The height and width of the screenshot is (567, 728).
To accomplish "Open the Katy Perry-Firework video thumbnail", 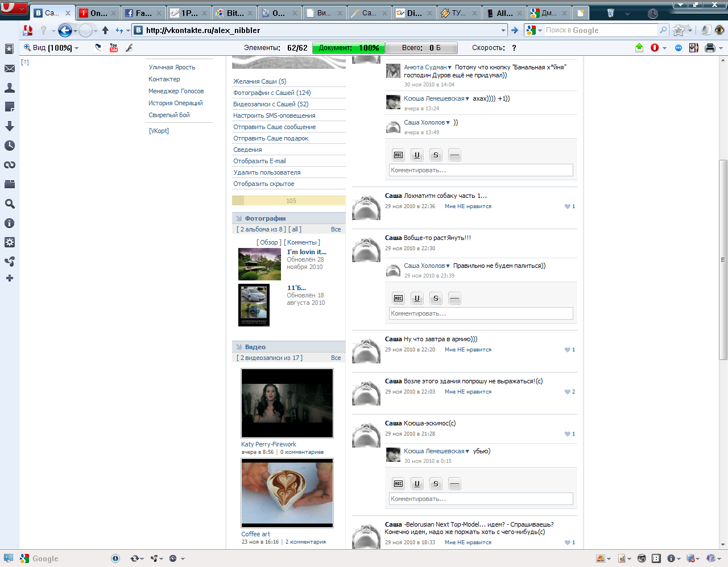I will click(x=287, y=403).
